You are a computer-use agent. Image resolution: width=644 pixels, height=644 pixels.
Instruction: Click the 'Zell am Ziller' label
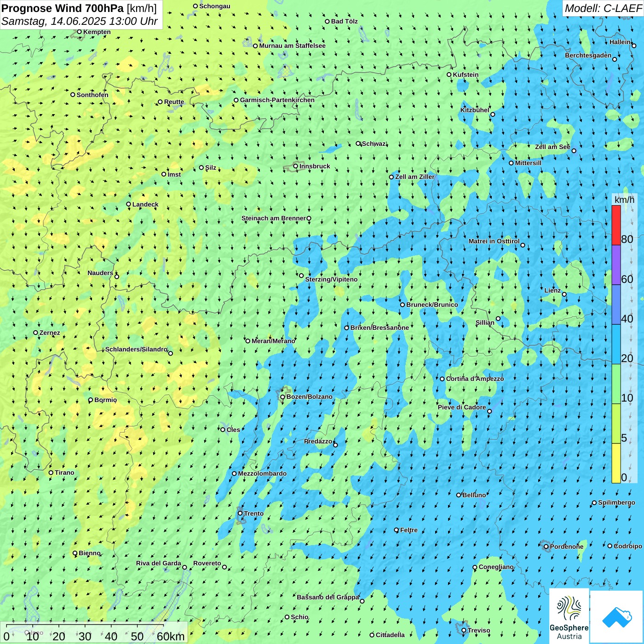[415, 177]
